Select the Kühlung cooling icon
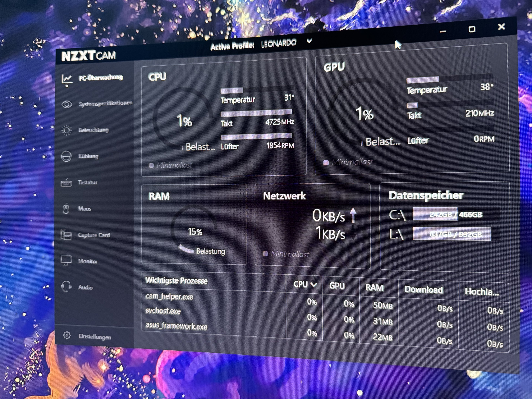This screenshot has width=532, height=399. (x=66, y=156)
